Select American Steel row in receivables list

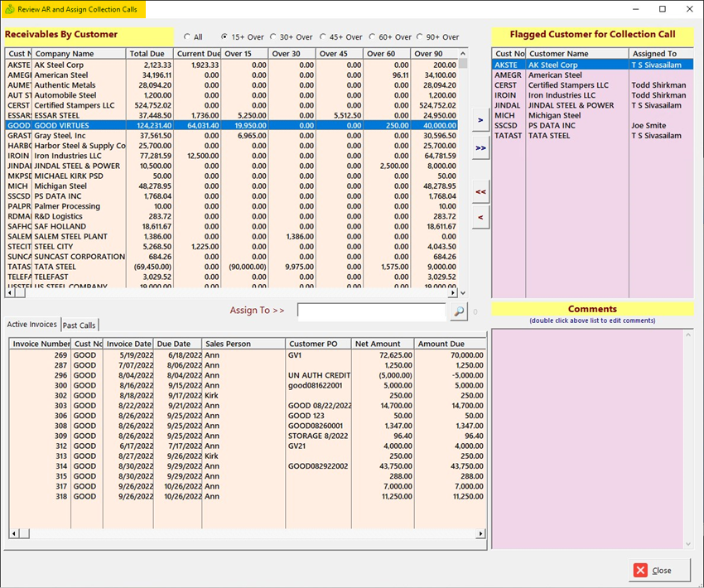point(232,75)
